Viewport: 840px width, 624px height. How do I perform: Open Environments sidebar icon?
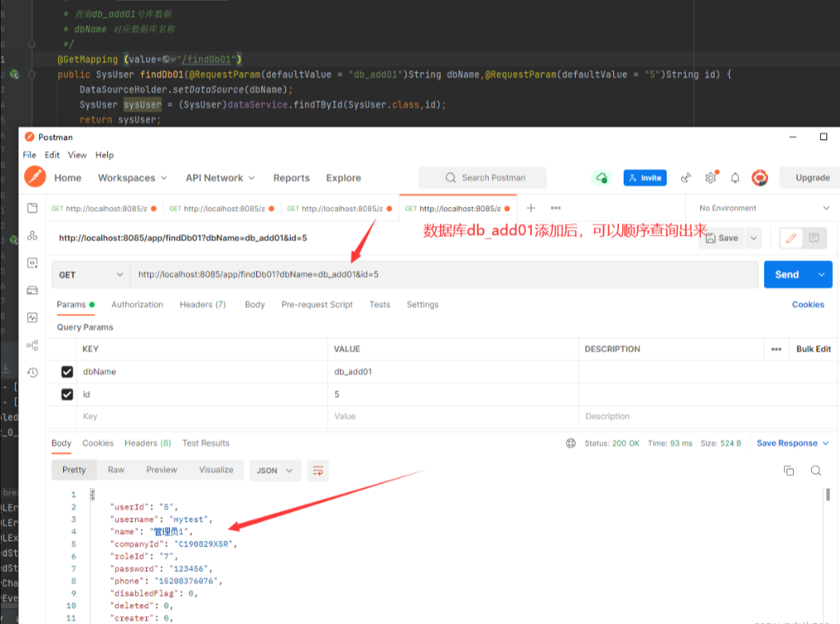pyautogui.click(x=32, y=263)
